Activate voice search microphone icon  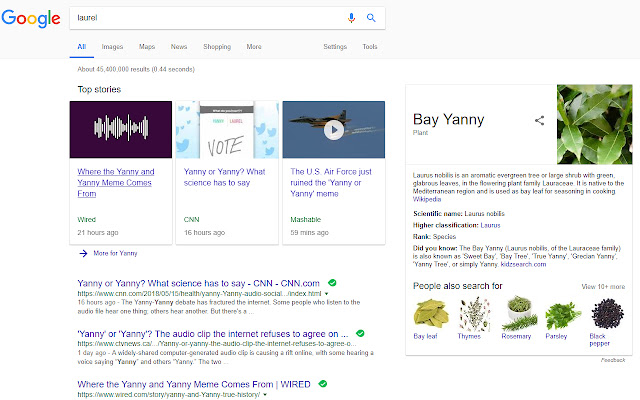pyautogui.click(x=351, y=18)
